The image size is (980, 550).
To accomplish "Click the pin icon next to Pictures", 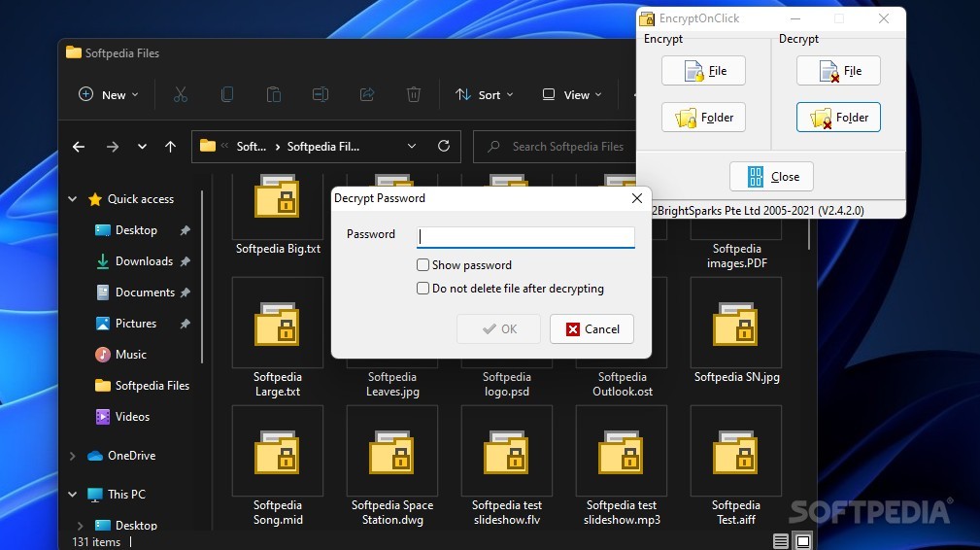I will [185, 324].
